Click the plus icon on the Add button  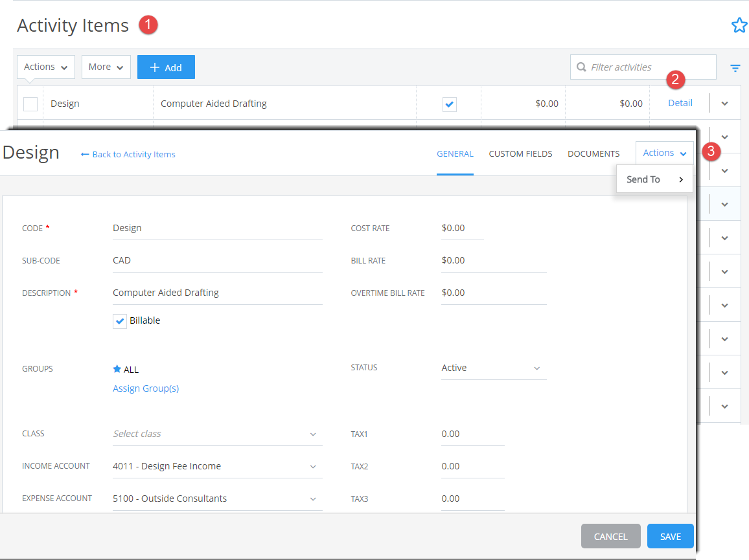tap(156, 67)
